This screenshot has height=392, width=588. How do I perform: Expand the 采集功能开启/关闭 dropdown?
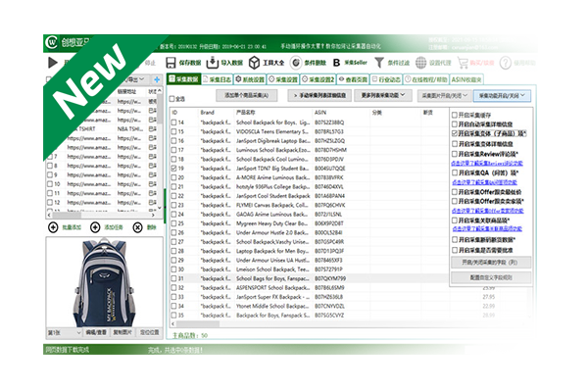(502, 96)
